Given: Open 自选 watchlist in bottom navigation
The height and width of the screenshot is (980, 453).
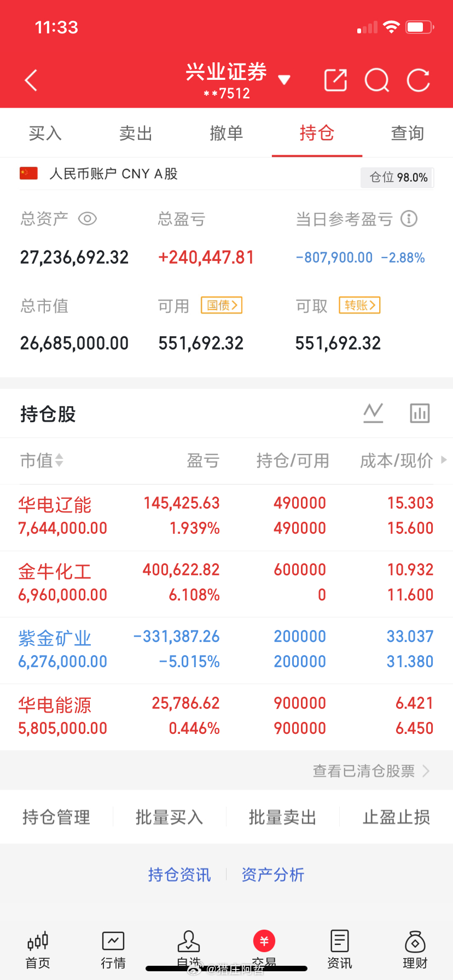Looking at the screenshot, I should pos(189,950).
